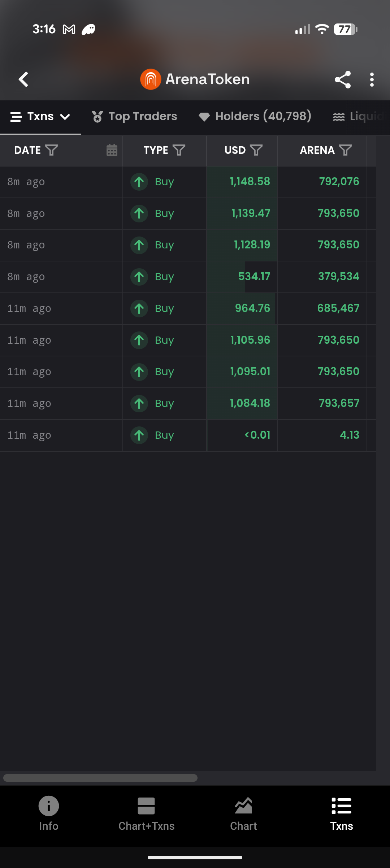Viewport: 390px width, 868px height.
Task: Tap the USD column header label
Action: point(235,150)
